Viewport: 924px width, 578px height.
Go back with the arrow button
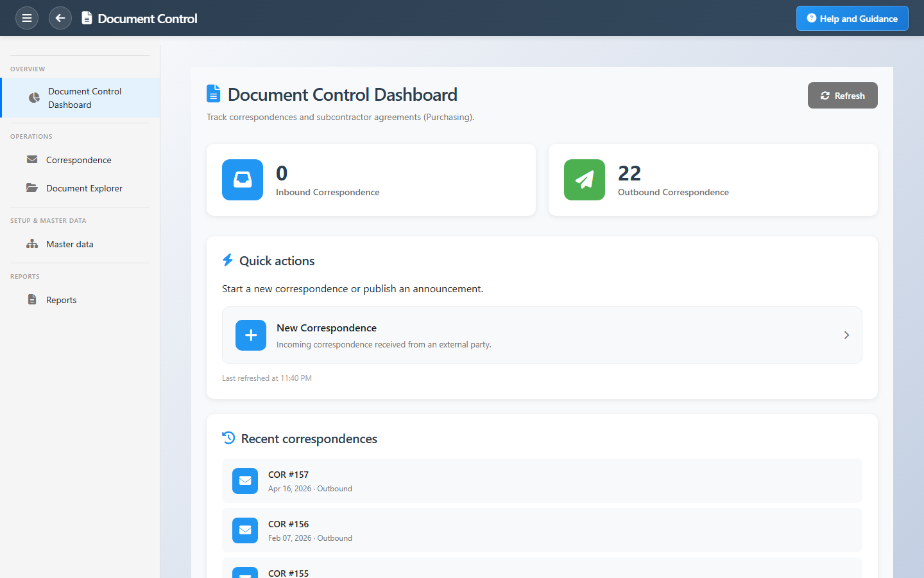[60, 18]
